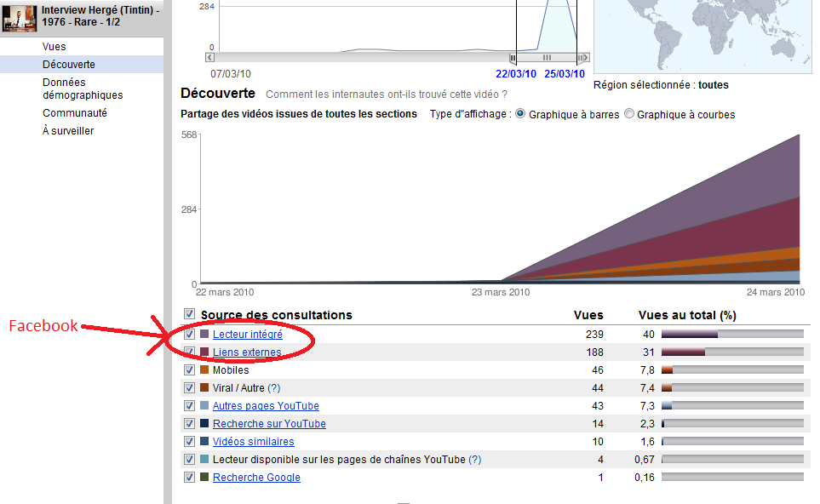Click the Liens externes percentage bar

point(732,352)
